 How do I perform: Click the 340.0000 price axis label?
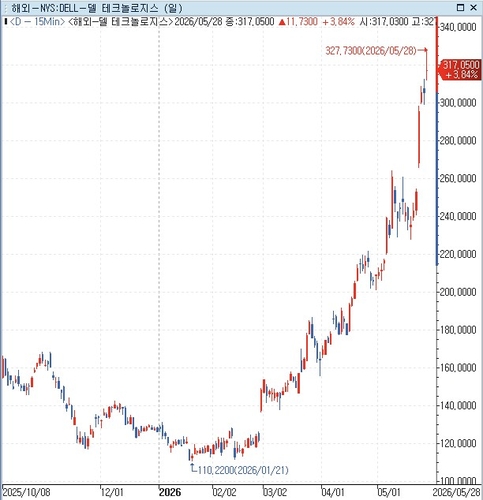pyautogui.click(x=458, y=27)
